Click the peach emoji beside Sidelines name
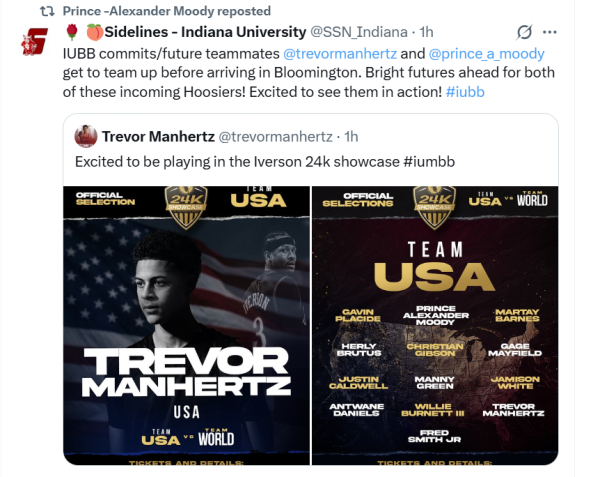The width and height of the screenshot is (600, 477). pyautogui.click(x=95, y=32)
